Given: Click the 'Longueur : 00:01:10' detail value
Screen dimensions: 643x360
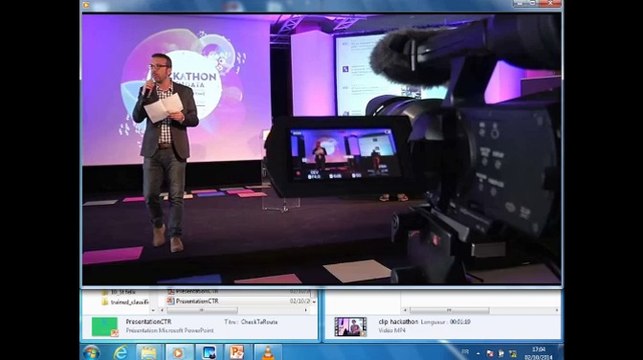Looking at the screenshot, I should pos(446,322).
